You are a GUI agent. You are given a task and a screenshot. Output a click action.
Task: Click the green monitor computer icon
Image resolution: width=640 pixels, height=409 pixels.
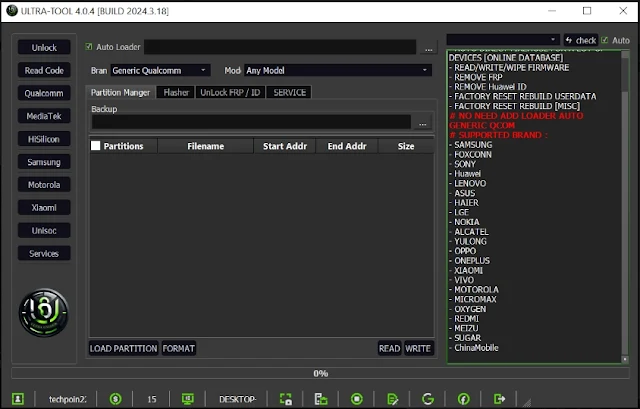[x=188, y=398]
